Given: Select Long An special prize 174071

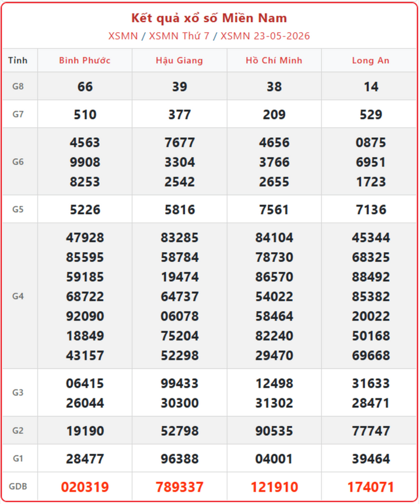Looking at the screenshot, I should 371,487.
